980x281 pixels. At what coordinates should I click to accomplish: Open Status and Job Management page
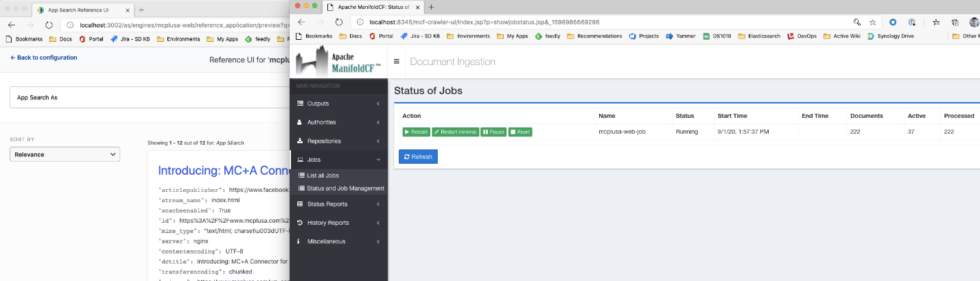(x=345, y=188)
